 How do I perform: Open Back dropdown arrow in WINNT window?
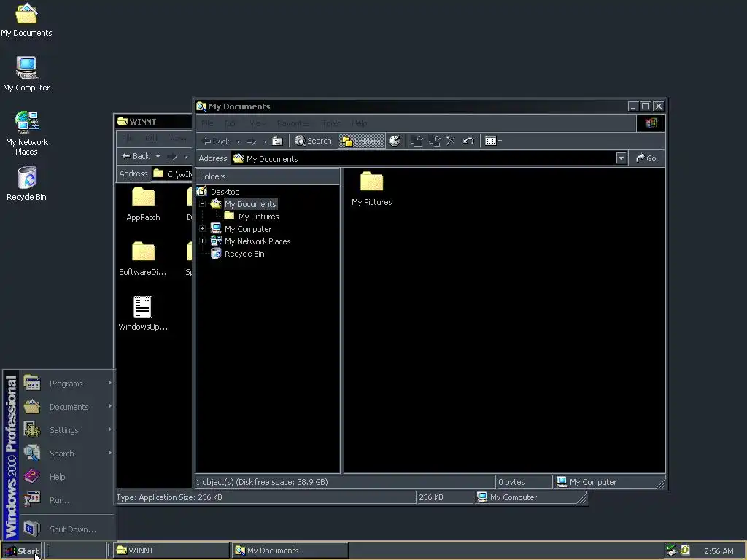click(158, 156)
